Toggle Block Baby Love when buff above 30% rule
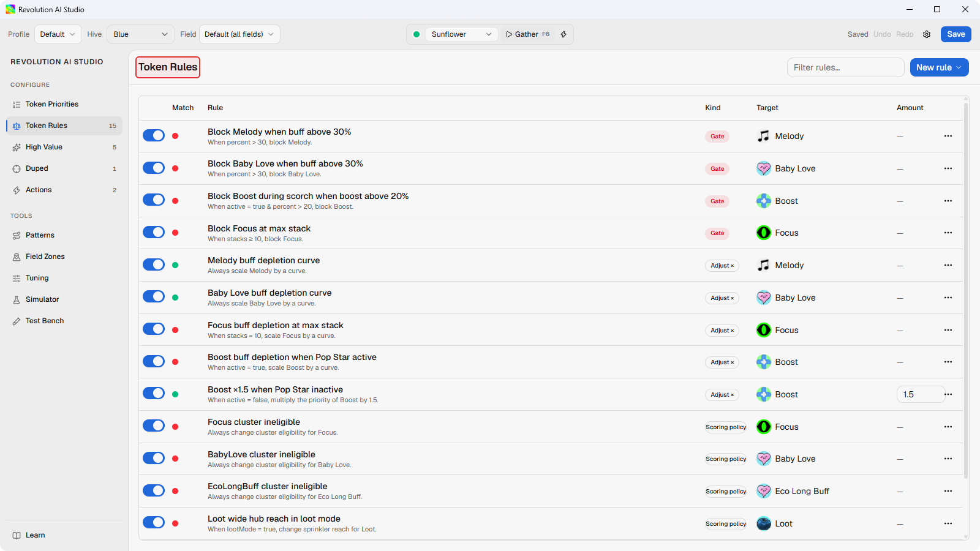 click(154, 168)
